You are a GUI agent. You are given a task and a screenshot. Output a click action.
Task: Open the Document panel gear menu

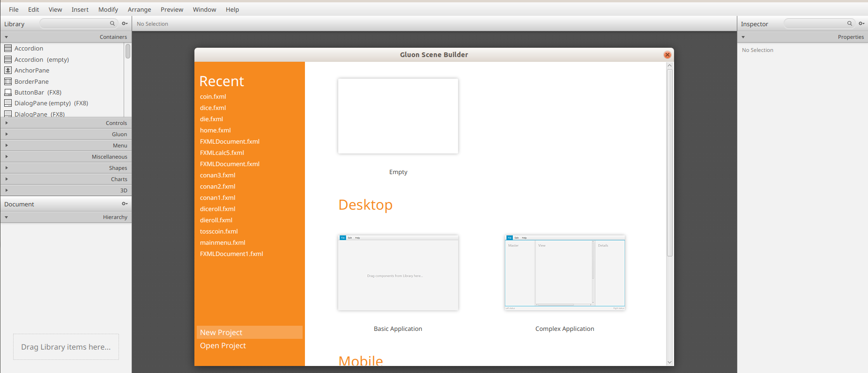[x=125, y=204]
